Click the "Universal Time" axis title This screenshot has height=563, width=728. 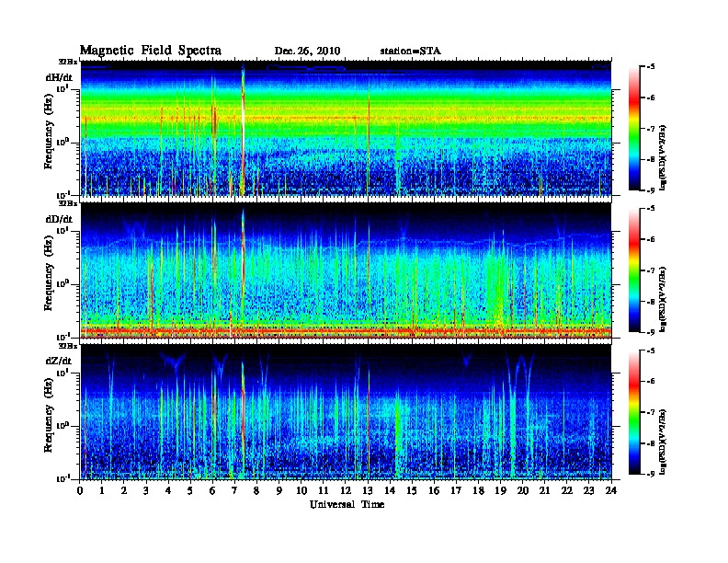347,504
